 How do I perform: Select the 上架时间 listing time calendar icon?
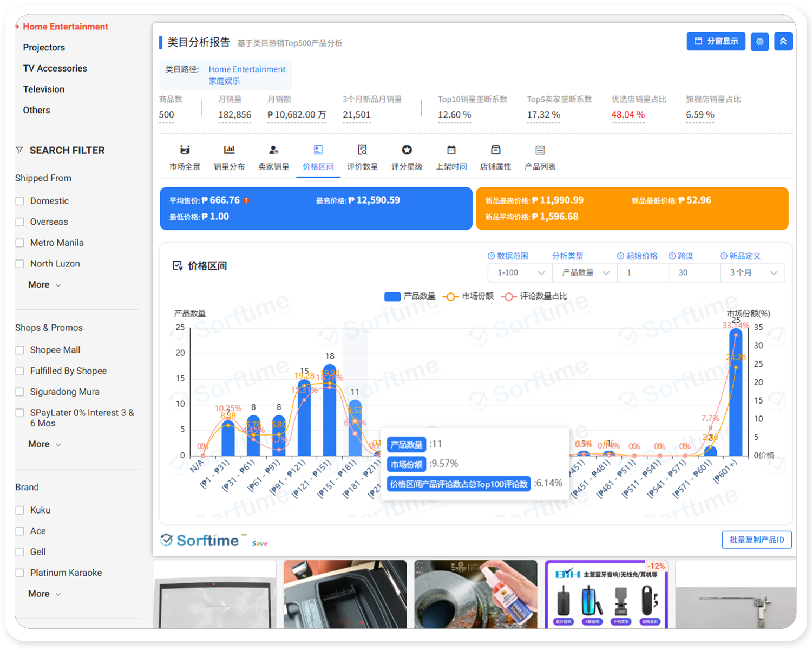click(451, 157)
